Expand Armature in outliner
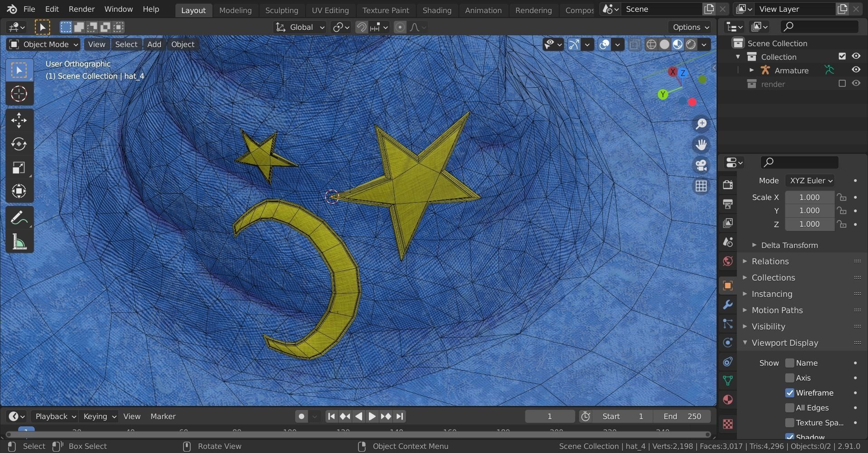Viewport: 868px width, 453px height. [751, 70]
